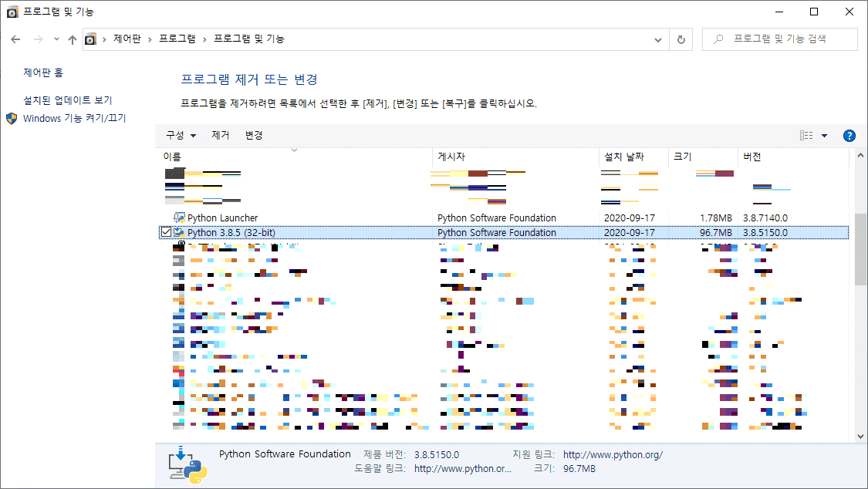The height and width of the screenshot is (489, 868).
Task: Click Python installer icon in details pane
Action: pyautogui.click(x=187, y=465)
